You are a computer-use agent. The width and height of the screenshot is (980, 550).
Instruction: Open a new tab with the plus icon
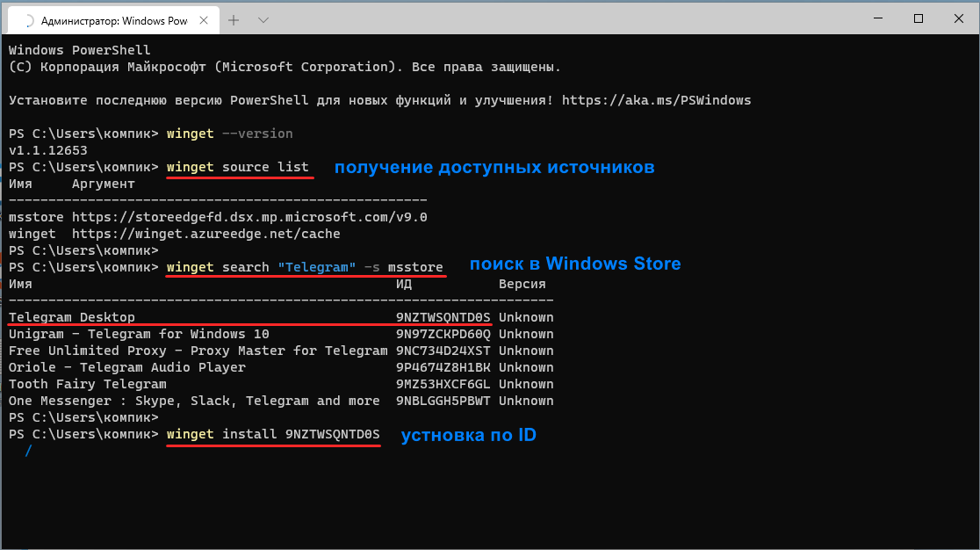(234, 20)
